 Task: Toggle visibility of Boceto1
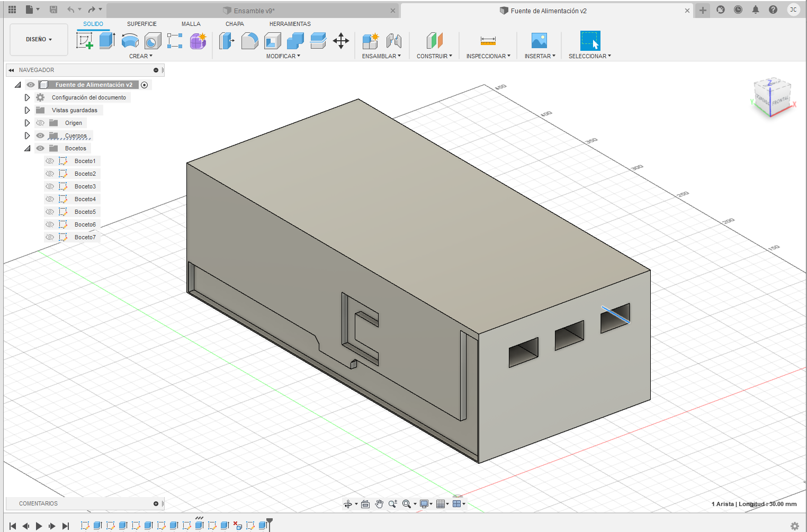coord(50,161)
